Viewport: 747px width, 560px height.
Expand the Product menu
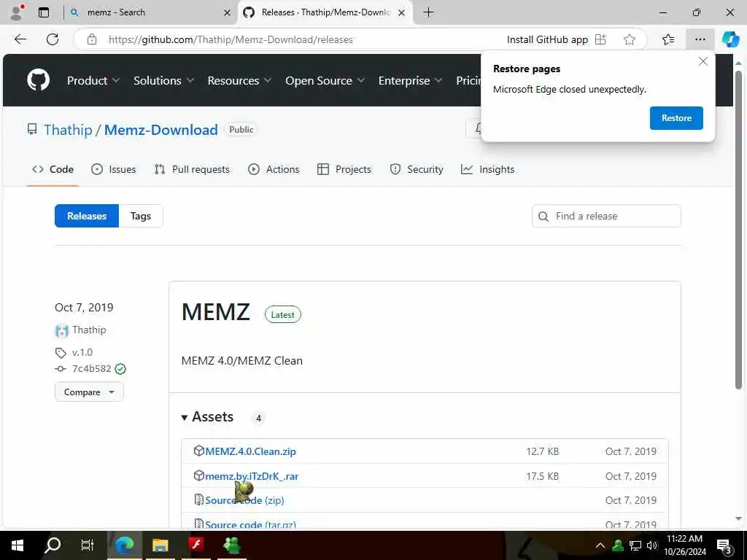tap(93, 80)
